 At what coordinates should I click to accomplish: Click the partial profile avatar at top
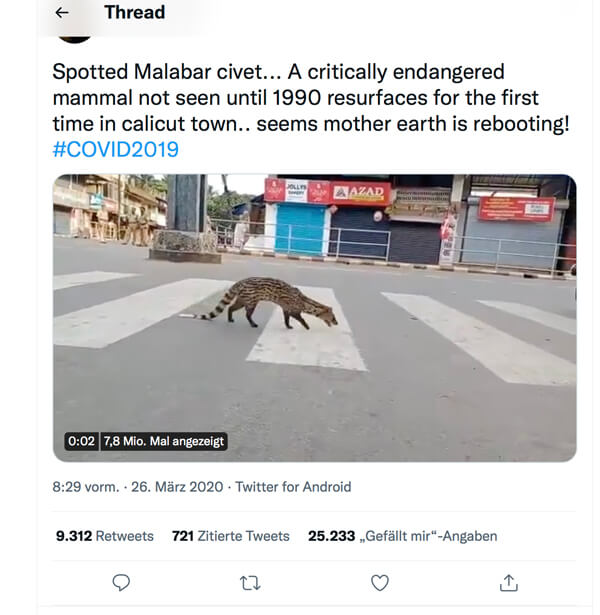[76, 38]
